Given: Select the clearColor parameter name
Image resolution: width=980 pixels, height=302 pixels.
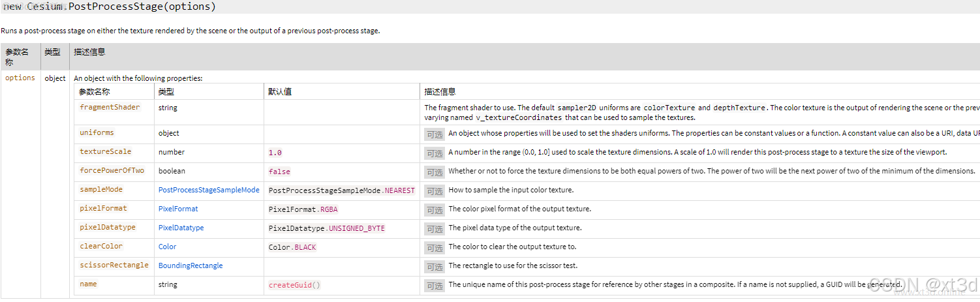Looking at the screenshot, I should [x=101, y=247].
